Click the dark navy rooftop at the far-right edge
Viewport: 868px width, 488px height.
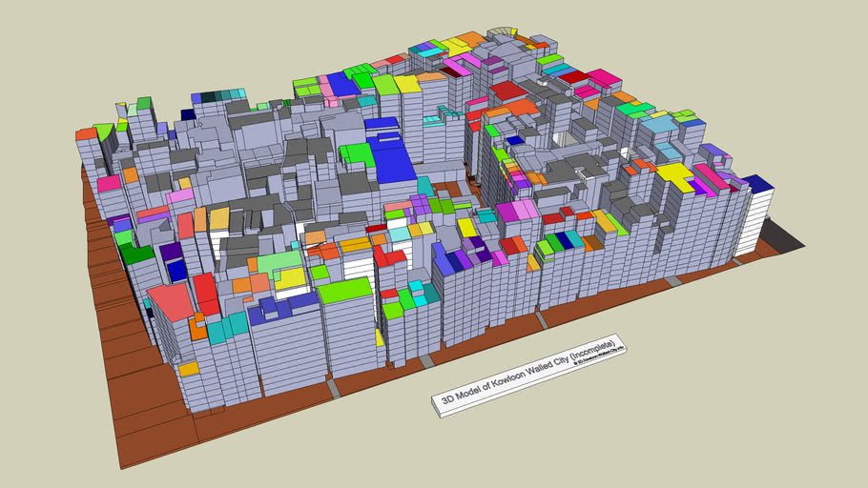757,183
